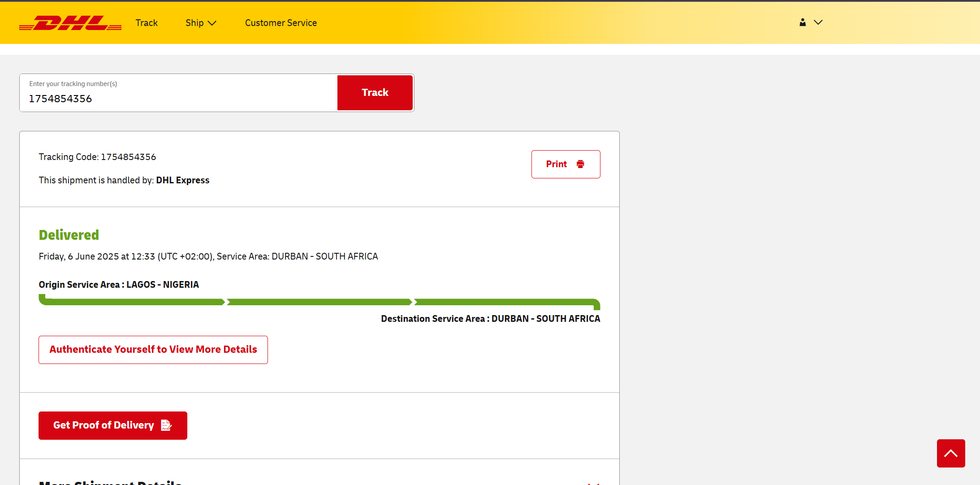Viewport: 980px width, 485px height.
Task: Expand the Ship dropdown menu
Action: [x=201, y=23]
